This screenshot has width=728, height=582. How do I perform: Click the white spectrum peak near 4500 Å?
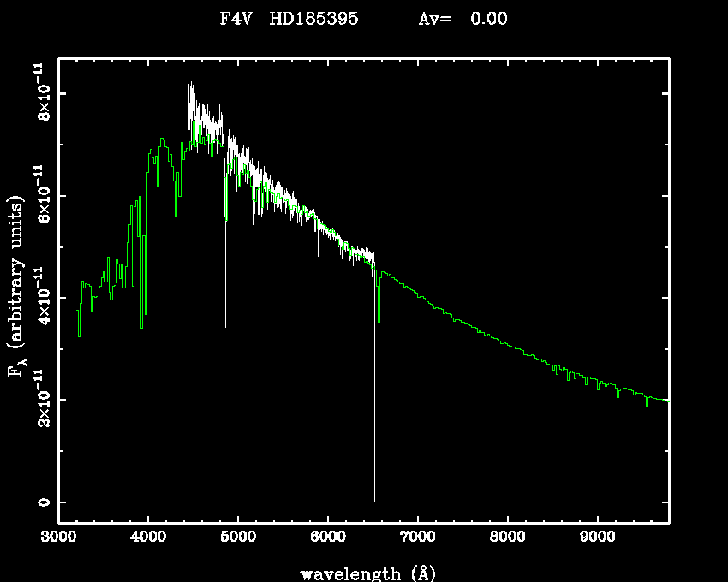(x=193, y=86)
